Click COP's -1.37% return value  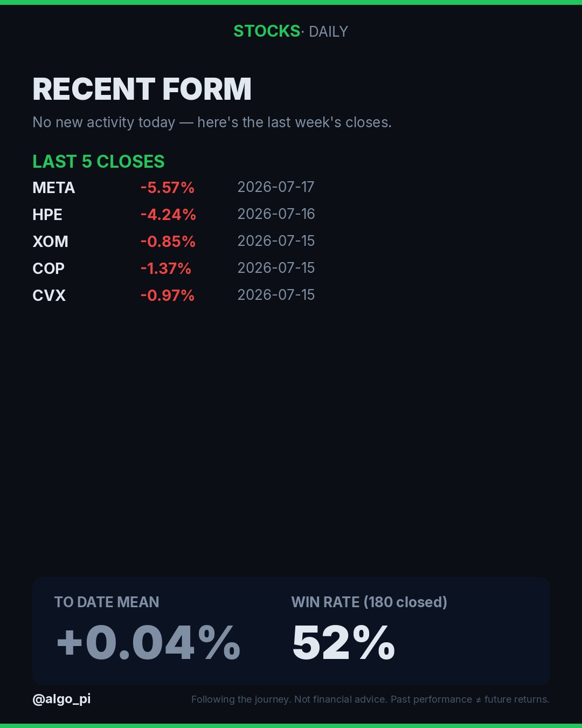165,268
